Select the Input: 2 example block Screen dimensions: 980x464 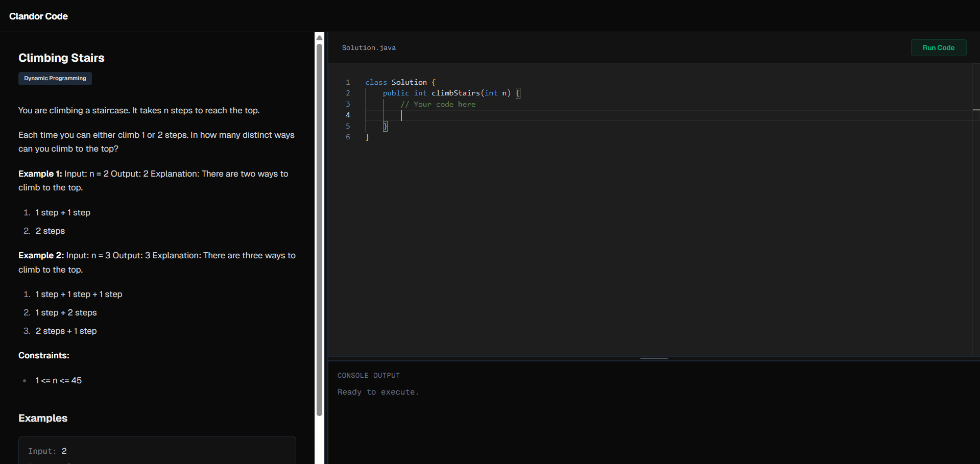coord(157,451)
